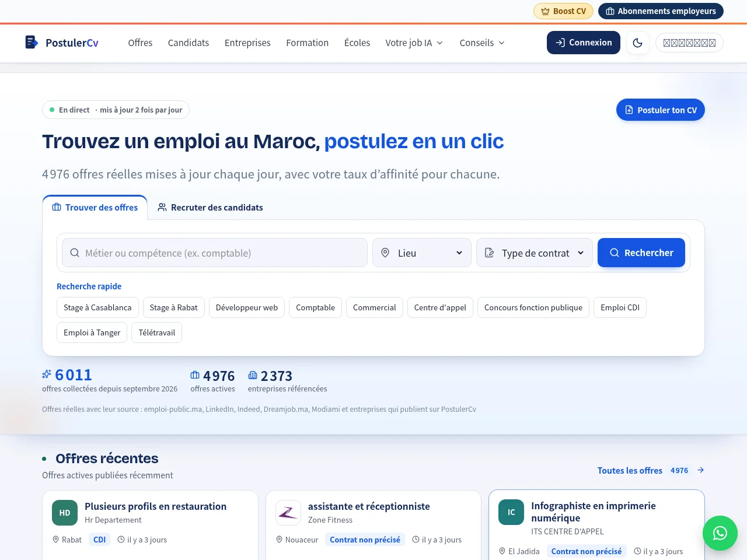Viewport: 747px width, 560px height.
Task: Click the Boost CV button
Action: tap(564, 11)
